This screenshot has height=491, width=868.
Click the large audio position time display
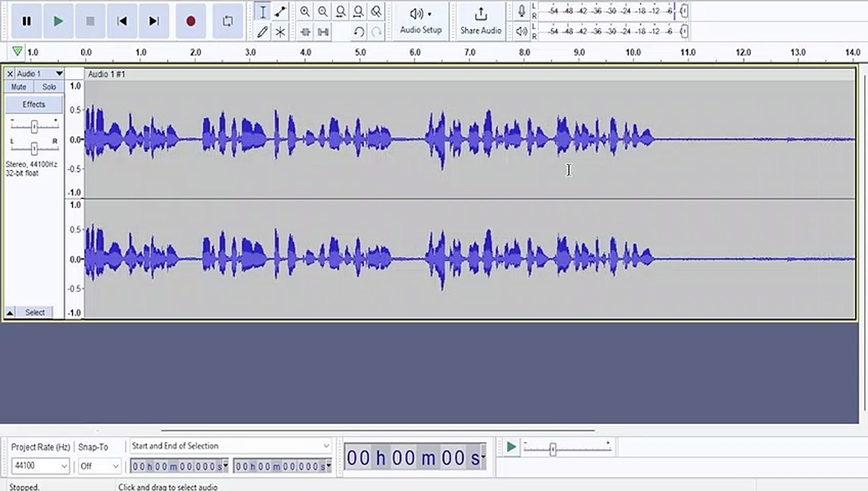coord(412,458)
